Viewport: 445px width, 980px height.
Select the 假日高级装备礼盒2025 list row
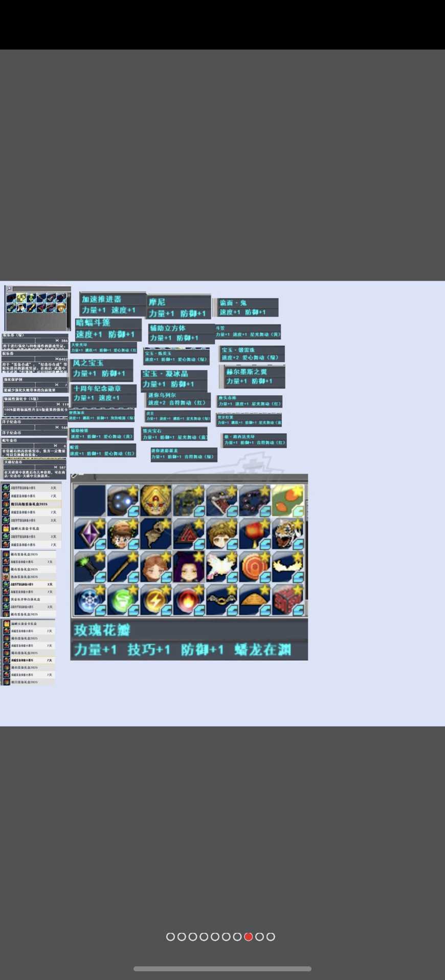(x=31, y=504)
